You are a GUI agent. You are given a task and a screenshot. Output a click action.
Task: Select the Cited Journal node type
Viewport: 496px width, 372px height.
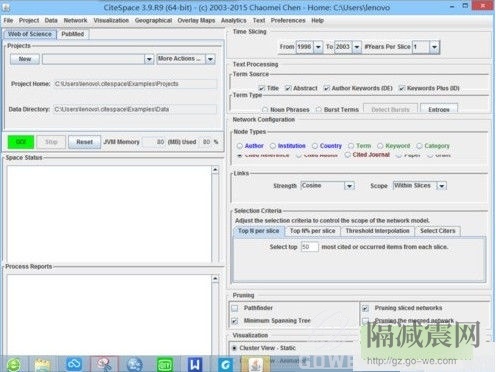(x=348, y=155)
